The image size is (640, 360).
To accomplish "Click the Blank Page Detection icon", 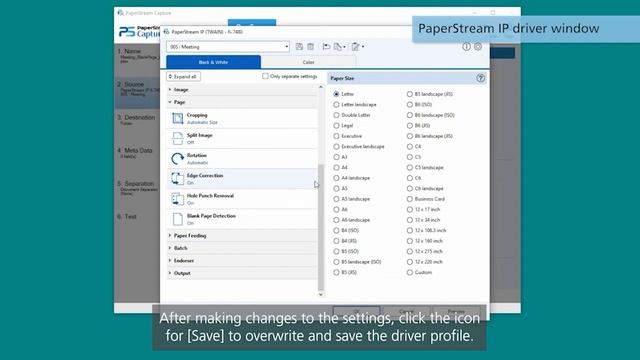I will click(x=178, y=219).
